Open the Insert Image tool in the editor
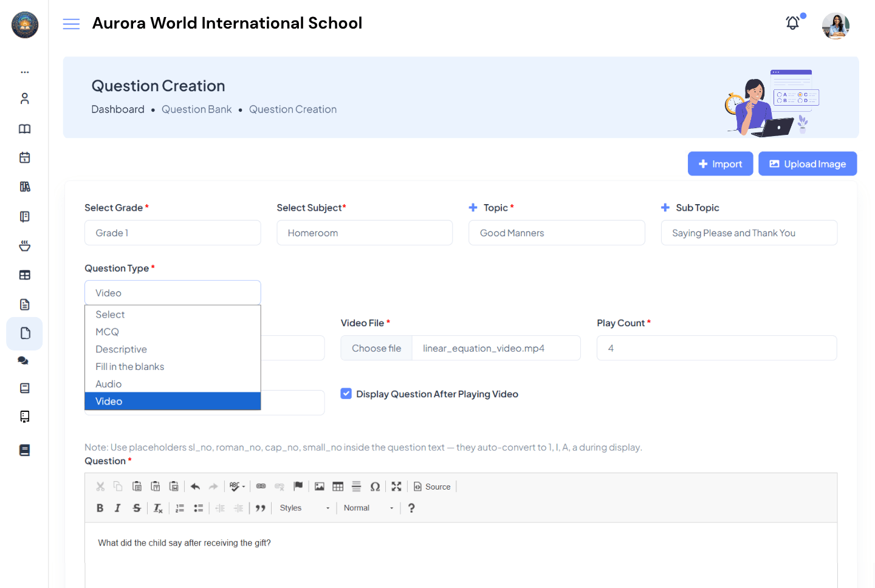Viewport: 875px width, 588px height. (x=320, y=486)
